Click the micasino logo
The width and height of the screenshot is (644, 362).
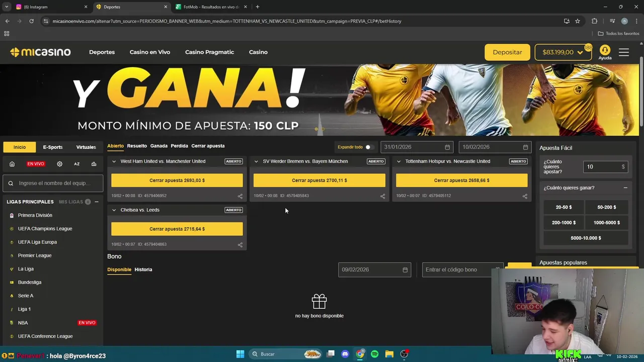[x=40, y=52]
